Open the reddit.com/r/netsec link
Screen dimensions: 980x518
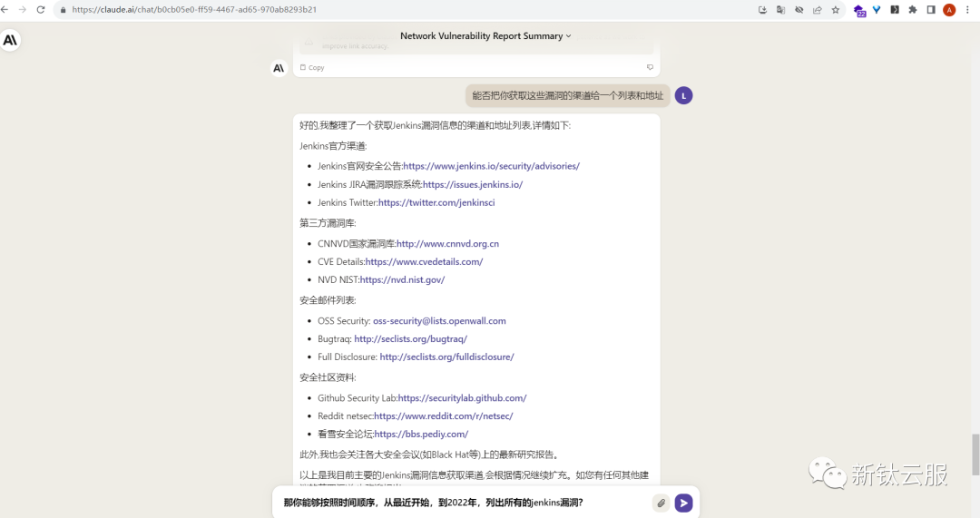tap(443, 416)
